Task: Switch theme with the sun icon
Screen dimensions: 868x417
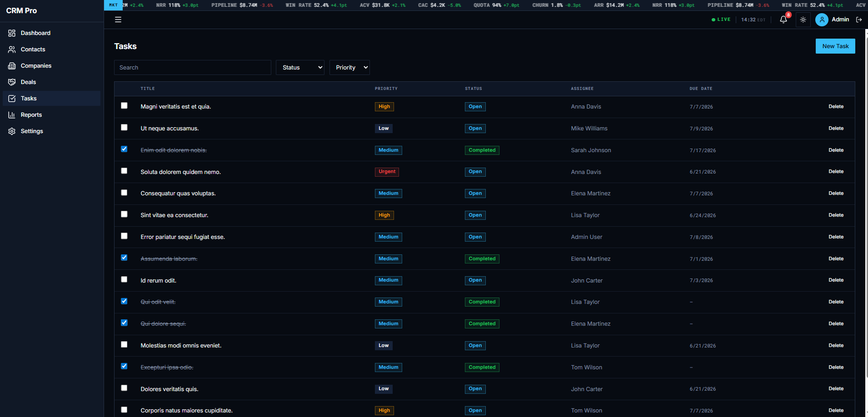Action: pyautogui.click(x=803, y=20)
